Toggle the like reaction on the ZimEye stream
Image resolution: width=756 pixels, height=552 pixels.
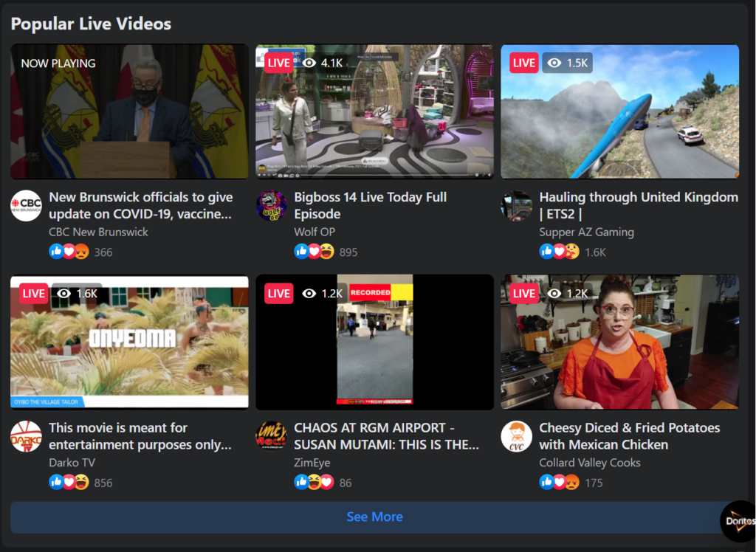300,483
